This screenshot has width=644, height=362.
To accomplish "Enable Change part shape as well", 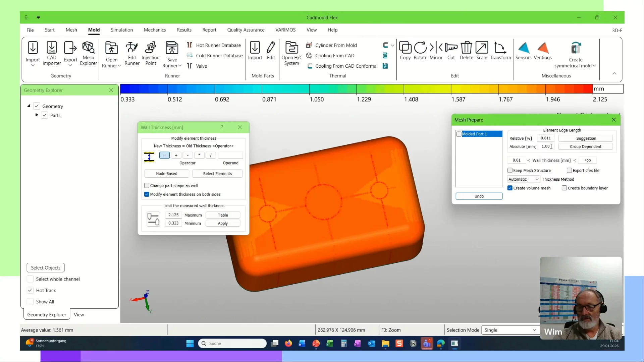I will click(x=147, y=185).
